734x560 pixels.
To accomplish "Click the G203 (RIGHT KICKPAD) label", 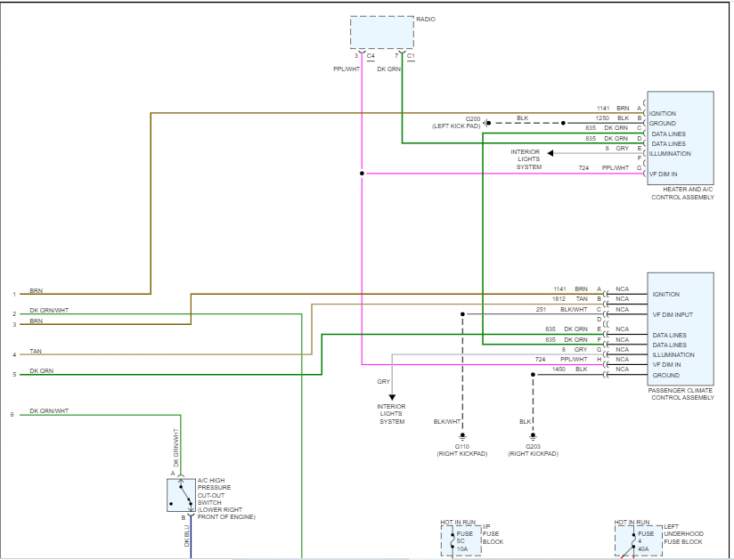I will coord(534,450).
